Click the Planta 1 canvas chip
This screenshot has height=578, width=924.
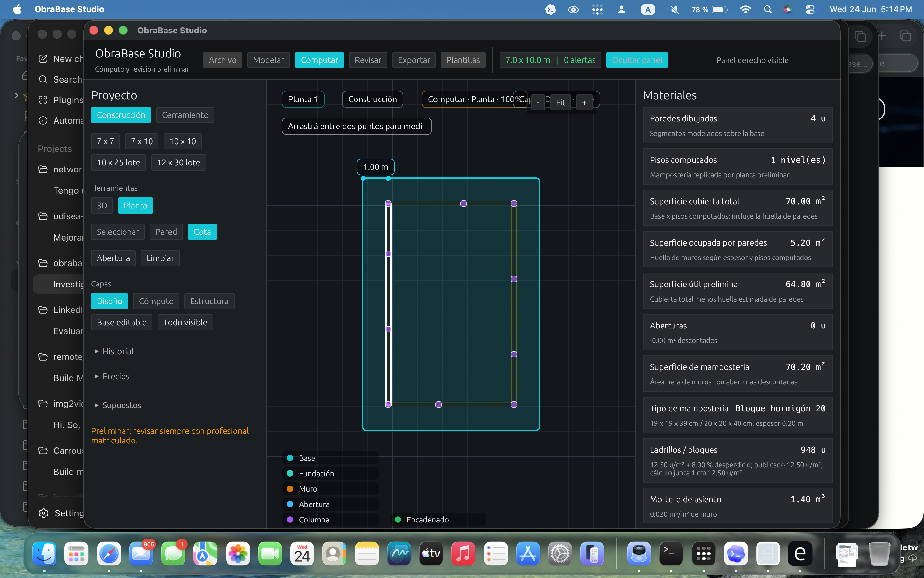click(303, 100)
